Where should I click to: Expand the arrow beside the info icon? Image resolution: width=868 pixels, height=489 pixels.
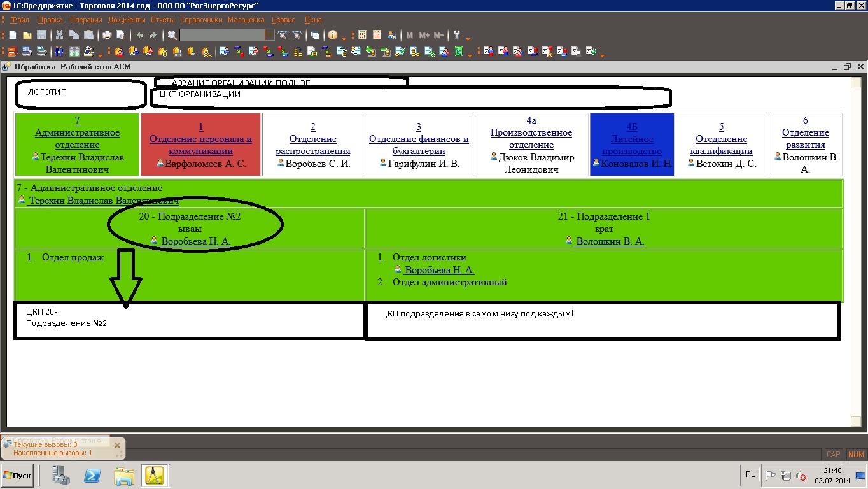point(344,38)
